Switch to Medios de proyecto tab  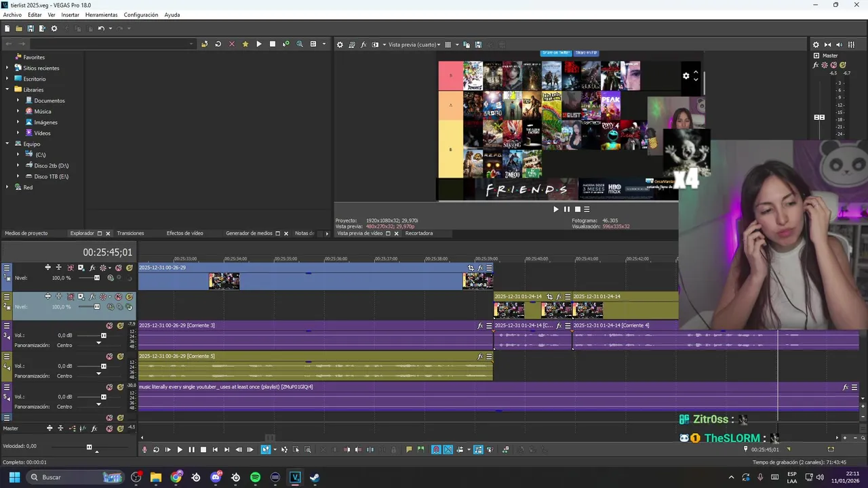click(26, 233)
